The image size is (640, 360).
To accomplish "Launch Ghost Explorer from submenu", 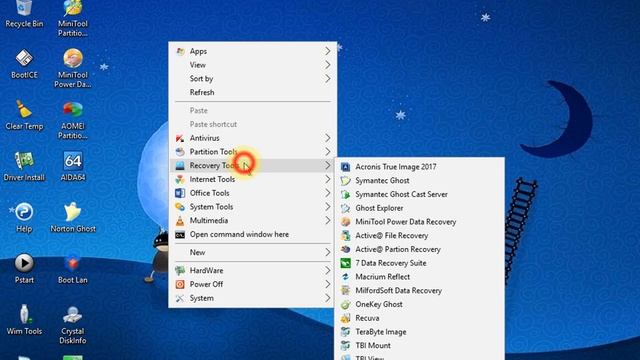I will [x=420, y=208].
